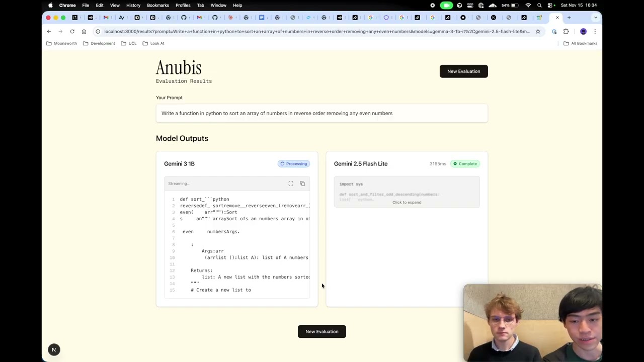Reload the localhost results page
Screen dimensions: 644x362
pyautogui.click(x=72, y=31)
